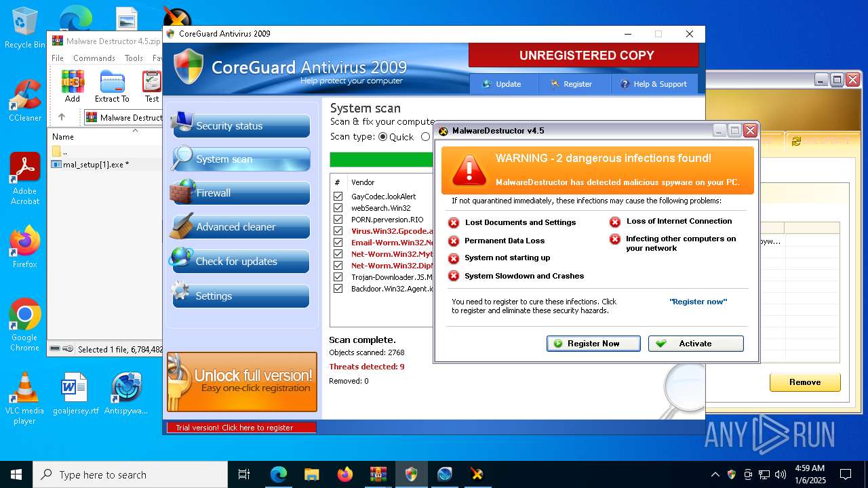Open Firewall section in CoreGuard
Image resolution: width=868 pixels, height=488 pixels.
coord(242,193)
